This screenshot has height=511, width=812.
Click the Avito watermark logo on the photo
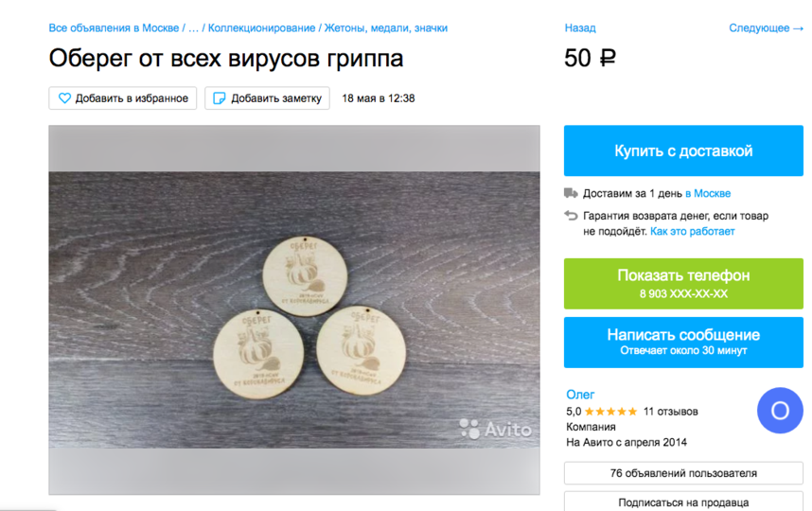pyautogui.click(x=495, y=429)
